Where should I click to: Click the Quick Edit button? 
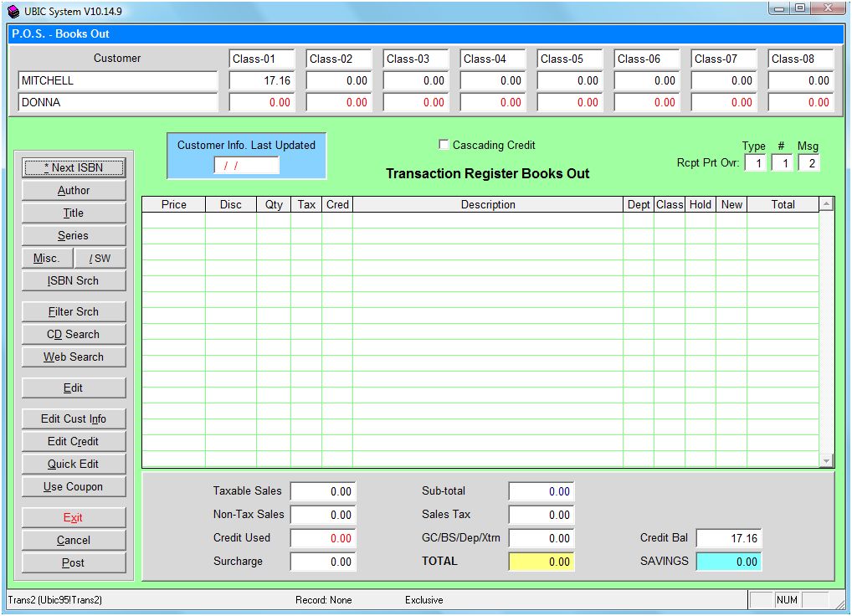coord(74,464)
